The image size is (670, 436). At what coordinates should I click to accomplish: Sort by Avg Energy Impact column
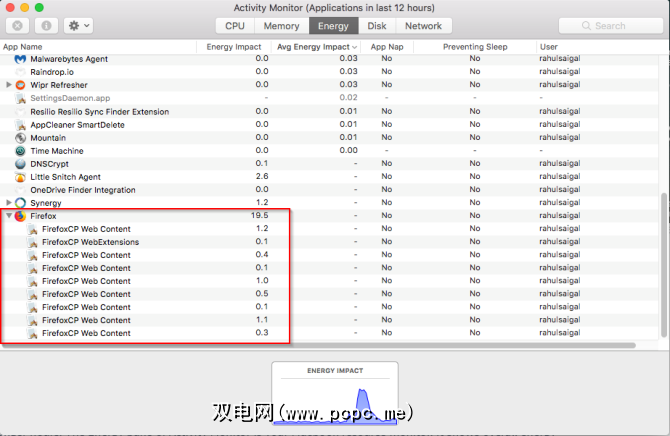point(316,47)
